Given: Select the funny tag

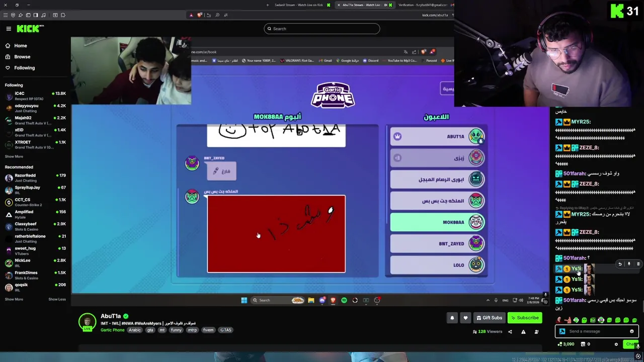Looking at the screenshot, I should (x=176, y=330).
